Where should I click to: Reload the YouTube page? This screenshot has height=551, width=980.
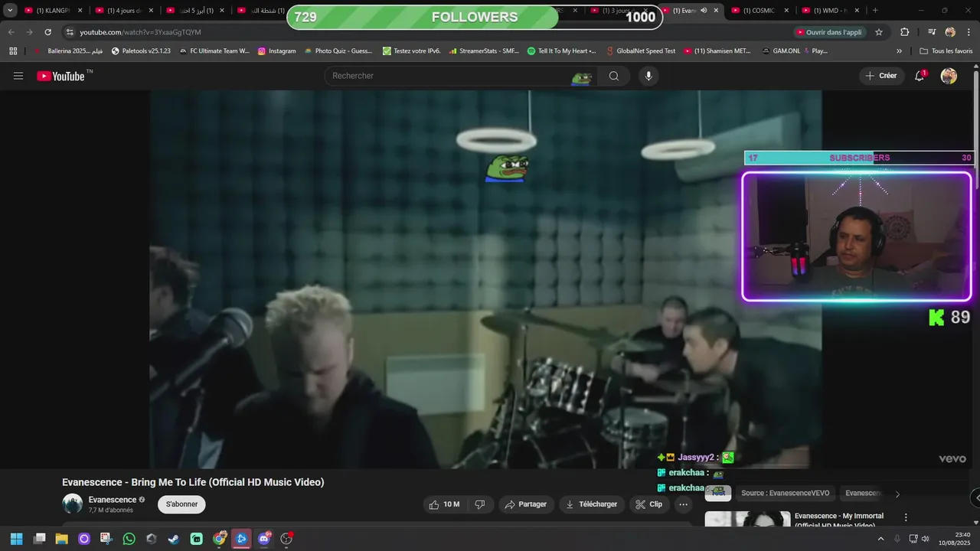tap(47, 32)
